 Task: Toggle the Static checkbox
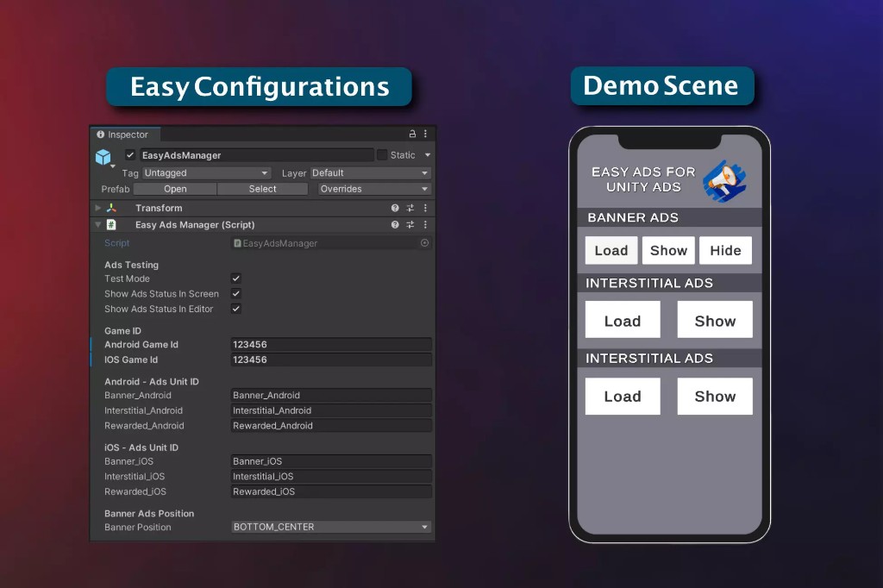click(x=382, y=155)
